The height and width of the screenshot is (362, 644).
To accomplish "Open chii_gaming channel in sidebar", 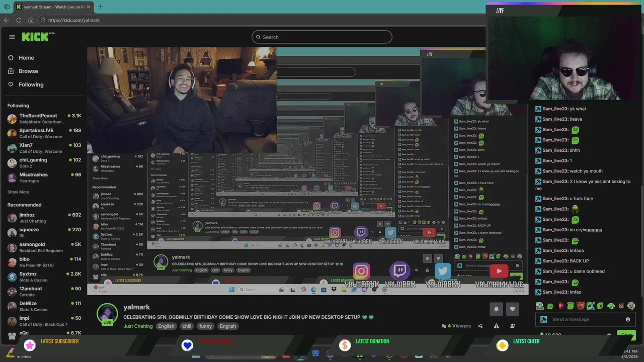I will click(x=44, y=163).
